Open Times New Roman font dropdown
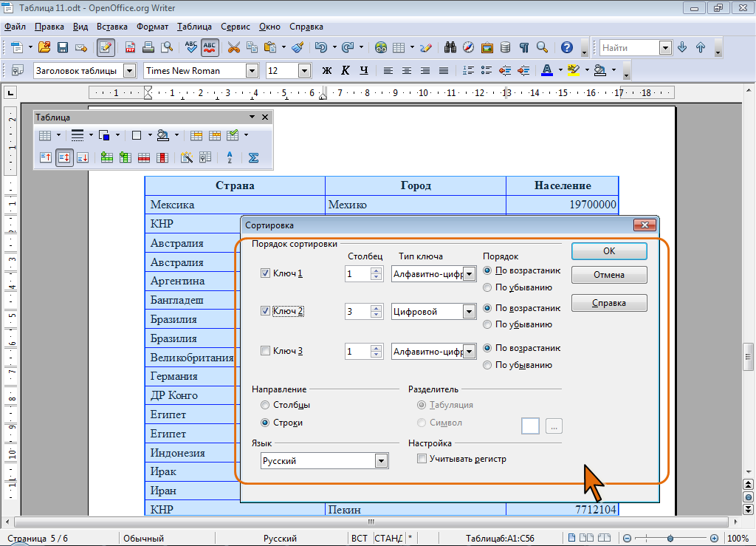The image size is (756, 546). [252, 70]
